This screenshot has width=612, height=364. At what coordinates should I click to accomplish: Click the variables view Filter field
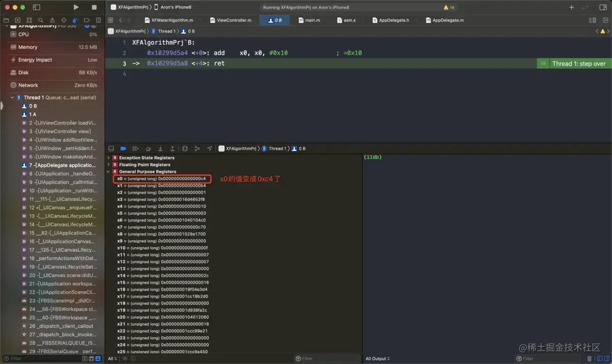[326, 359]
